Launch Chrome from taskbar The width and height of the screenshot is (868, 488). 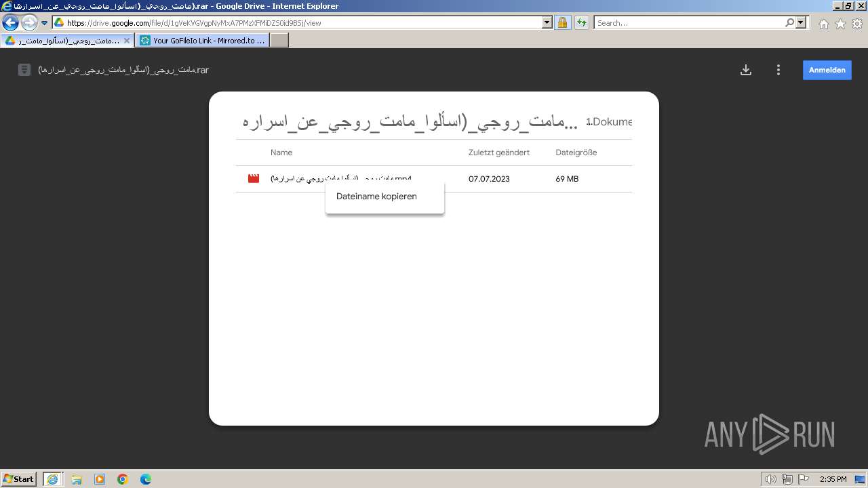point(123,479)
